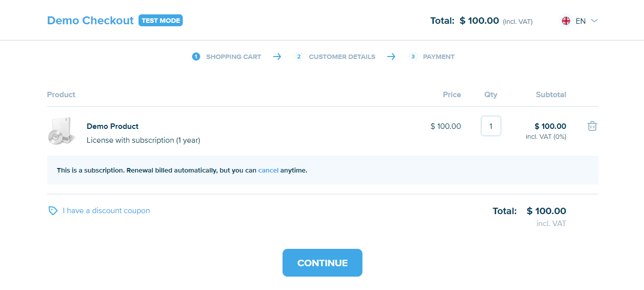Image resolution: width=644 pixels, height=290 pixels.
Task: Click the TEST MODE badge
Action: [x=160, y=21]
